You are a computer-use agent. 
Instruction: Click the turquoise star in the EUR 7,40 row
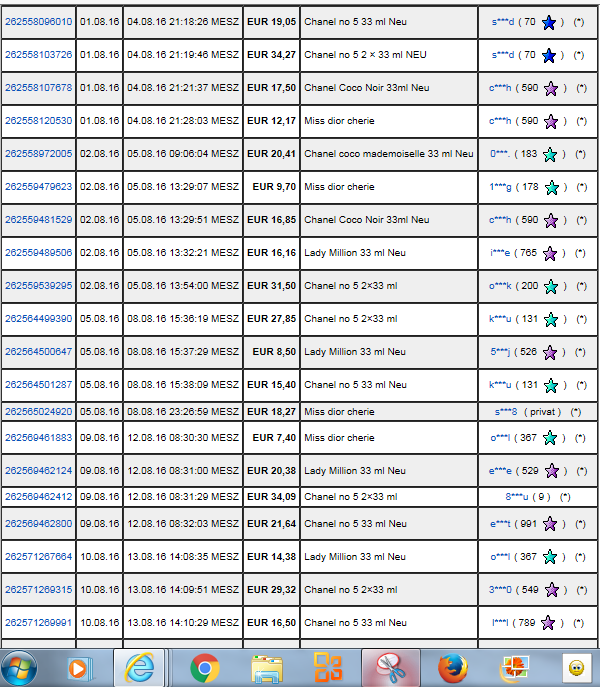550,438
